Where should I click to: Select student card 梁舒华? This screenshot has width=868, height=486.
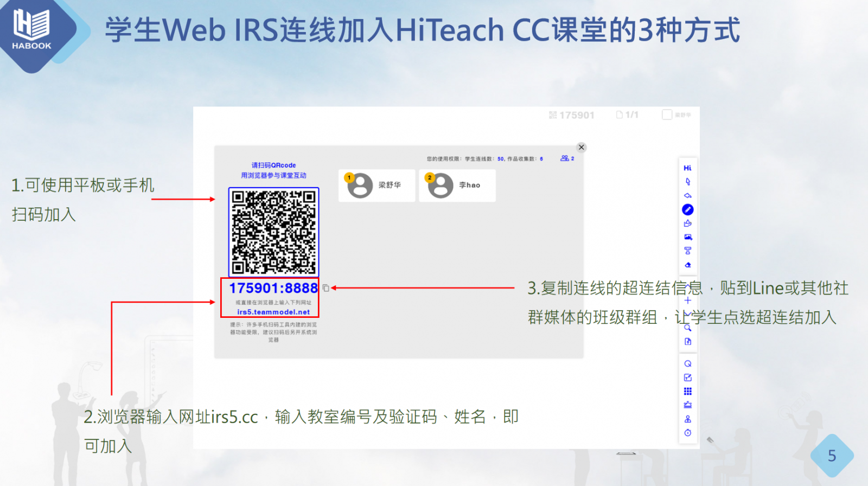click(376, 186)
